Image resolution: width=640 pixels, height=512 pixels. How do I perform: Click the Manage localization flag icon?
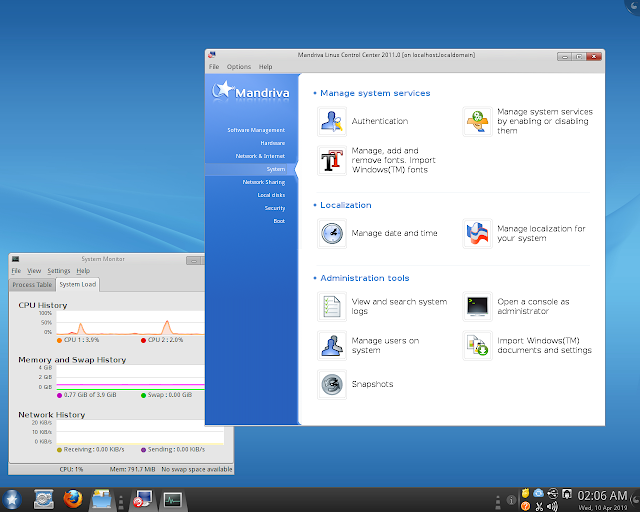coord(477,234)
